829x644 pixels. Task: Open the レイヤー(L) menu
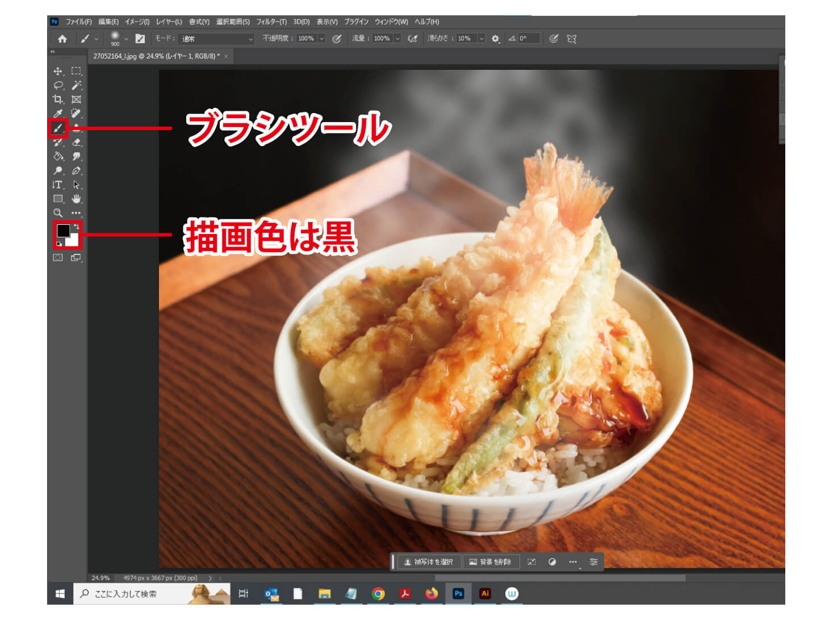tap(169, 22)
